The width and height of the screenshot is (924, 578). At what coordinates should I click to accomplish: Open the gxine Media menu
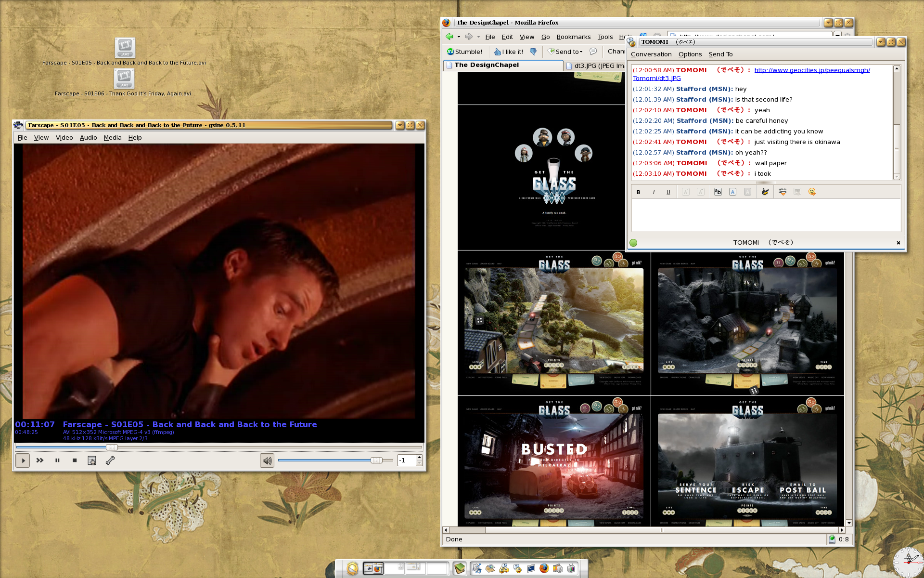tap(113, 138)
